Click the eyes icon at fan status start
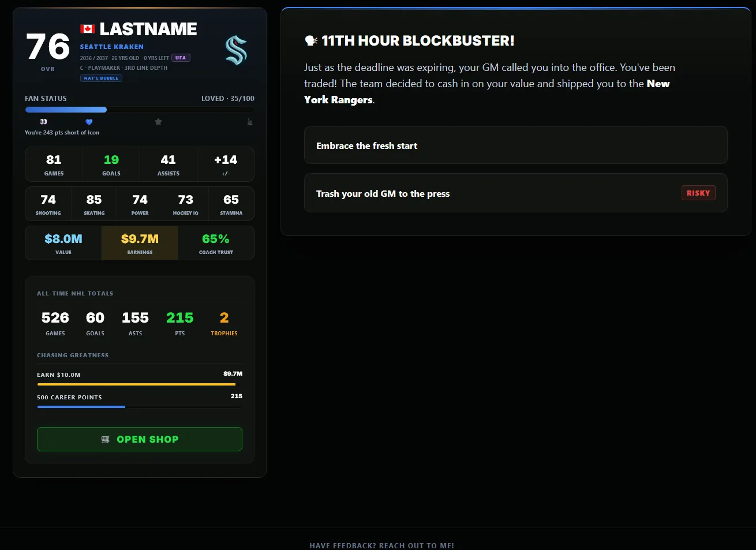756x550 pixels. pyautogui.click(x=43, y=122)
